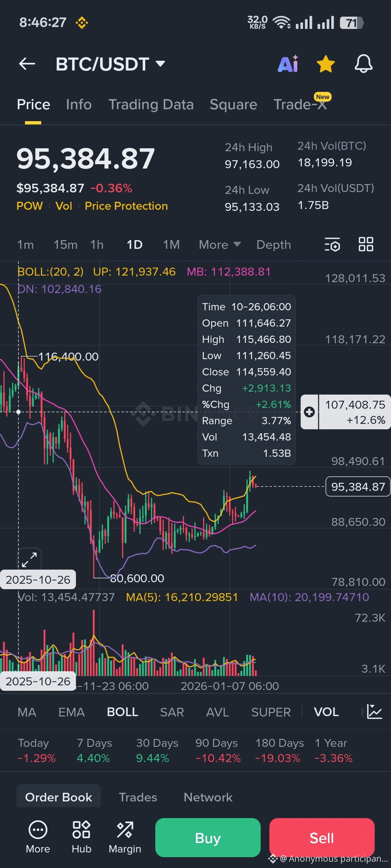Viewport: 391px width, 868px height.
Task: Open indicator settings chart icon
Action: pos(374,712)
